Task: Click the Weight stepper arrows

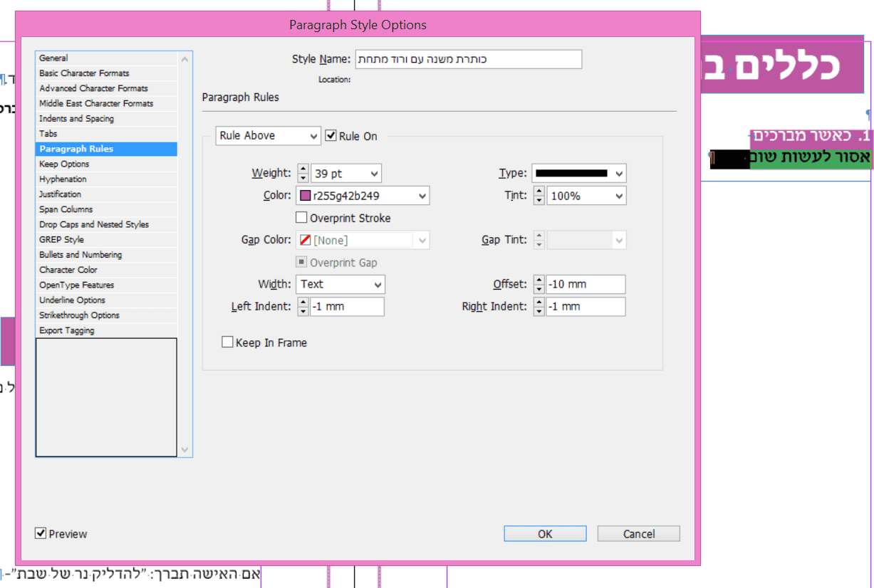Action: click(303, 174)
